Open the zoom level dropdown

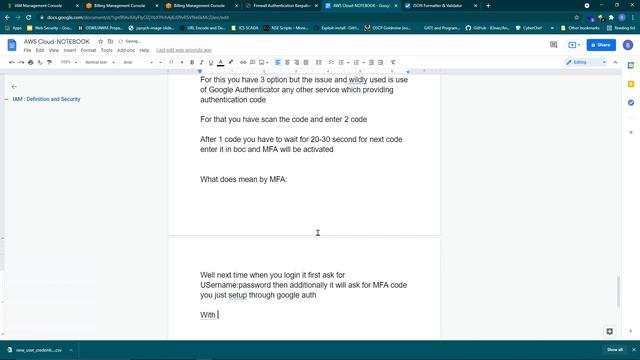click(69, 62)
